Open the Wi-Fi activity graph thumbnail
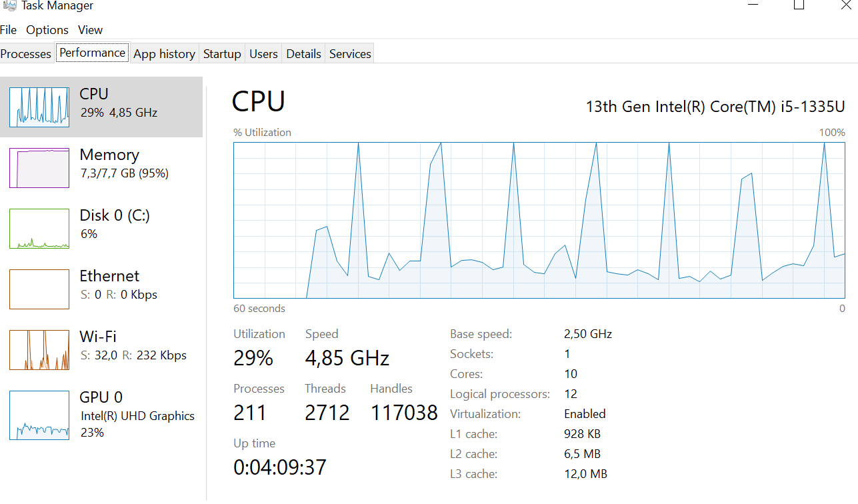 (39, 350)
